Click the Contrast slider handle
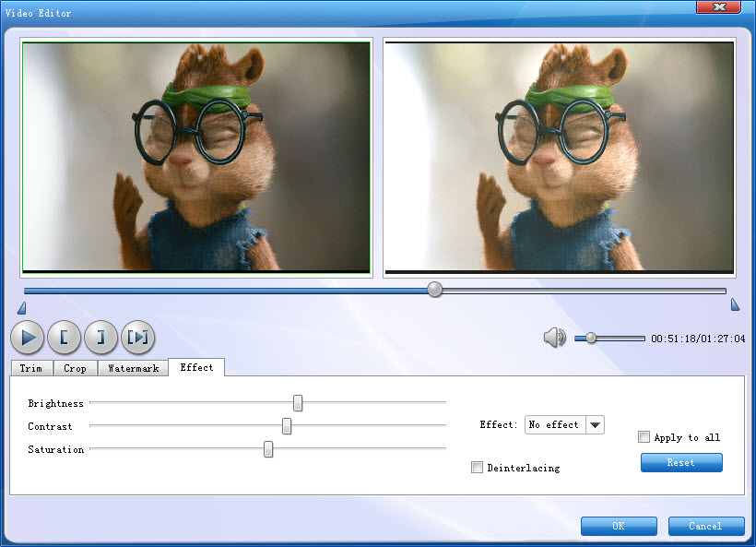This screenshot has height=547, width=756. point(287,426)
